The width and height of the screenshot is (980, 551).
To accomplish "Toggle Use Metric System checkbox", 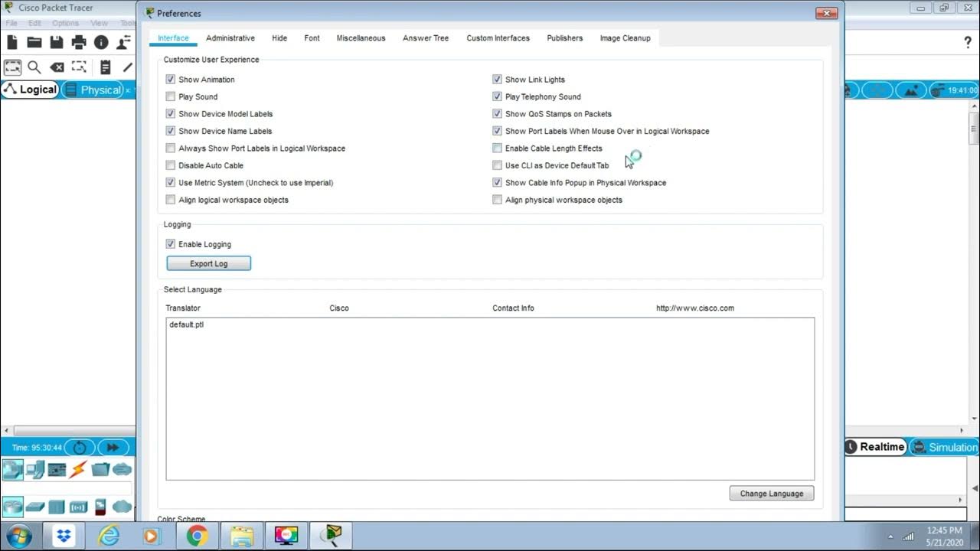I will 171,183.
